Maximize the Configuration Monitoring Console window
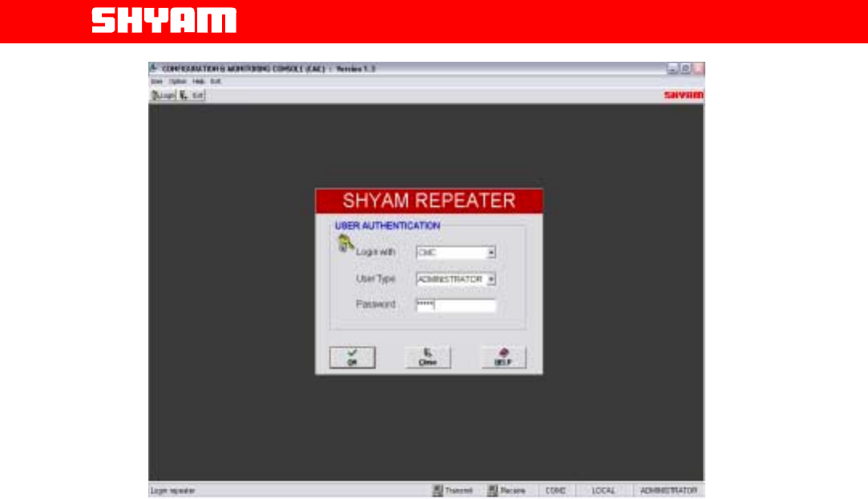This screenshot has height=499, width=868. 685,68
